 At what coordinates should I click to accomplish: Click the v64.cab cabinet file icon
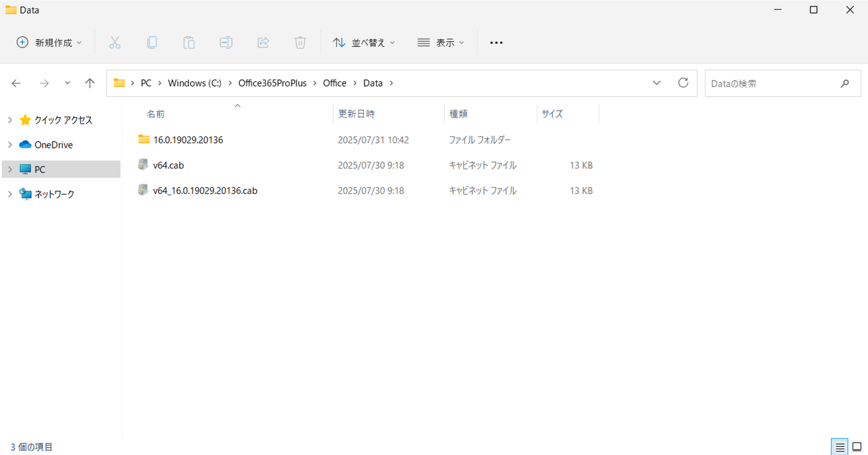click(x=143, y=164)
